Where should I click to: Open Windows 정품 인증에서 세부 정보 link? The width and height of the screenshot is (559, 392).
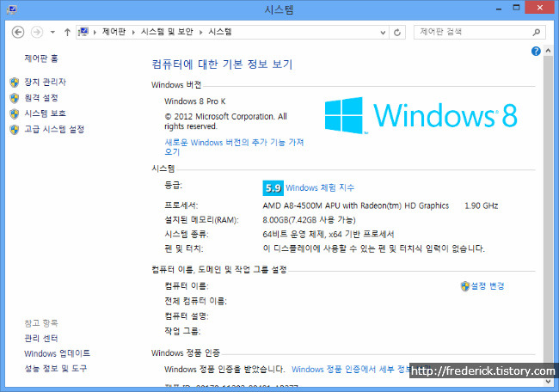pyautogui.click(x=351, y=369)
